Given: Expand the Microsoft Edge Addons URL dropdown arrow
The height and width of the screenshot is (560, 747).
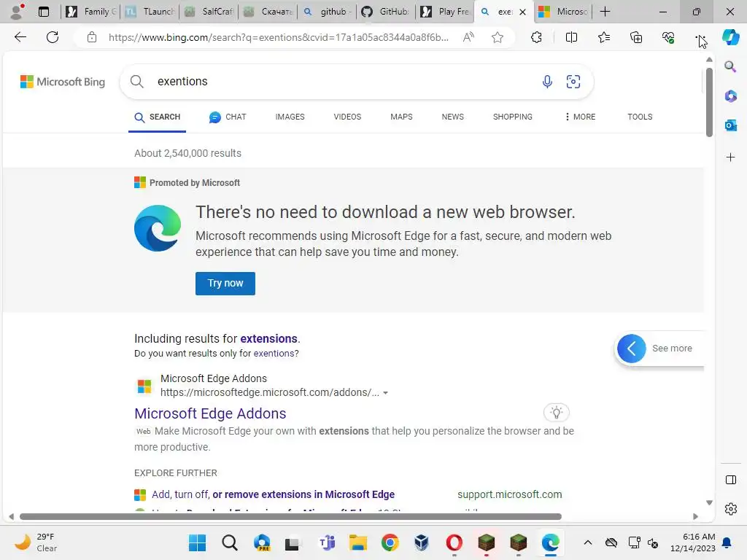Looking at the screenshot, I should point(385,393).
